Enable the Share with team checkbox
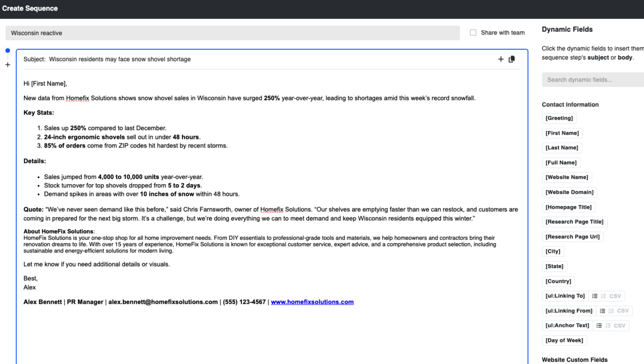Image resolution: width=644 pixels, height=364 pixels. [x=473, y=32]
